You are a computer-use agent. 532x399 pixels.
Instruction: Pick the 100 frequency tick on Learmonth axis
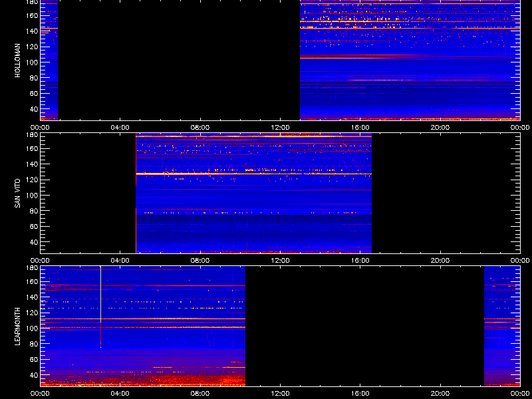(32, 328)
